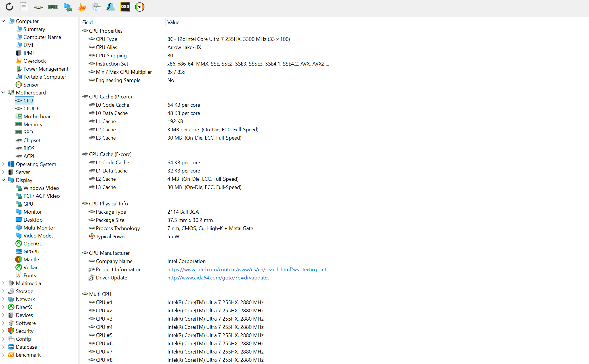Click the Typical Power row
This screenshot has height=364, width=589.
(x=206, y=236)
